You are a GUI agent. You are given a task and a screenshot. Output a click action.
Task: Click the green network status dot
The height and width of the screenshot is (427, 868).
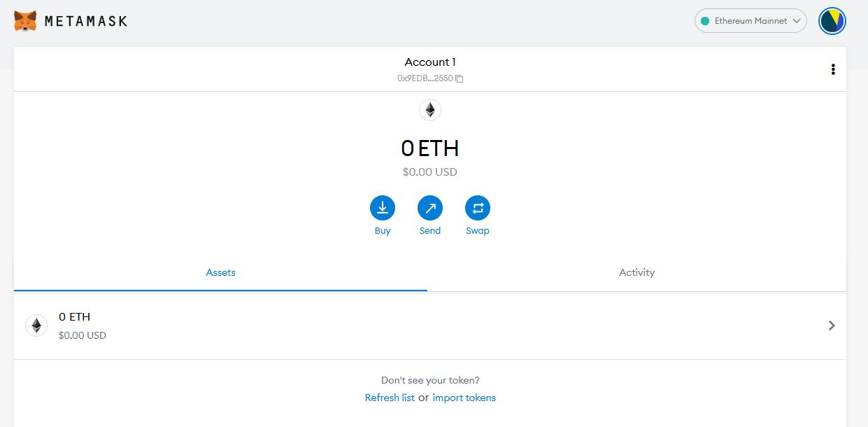tap(705, 21)
